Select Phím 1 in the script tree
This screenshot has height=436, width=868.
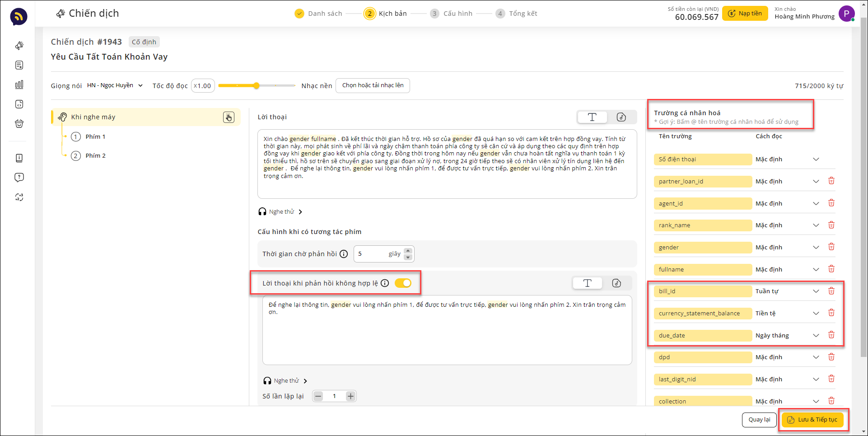(95, 137)
